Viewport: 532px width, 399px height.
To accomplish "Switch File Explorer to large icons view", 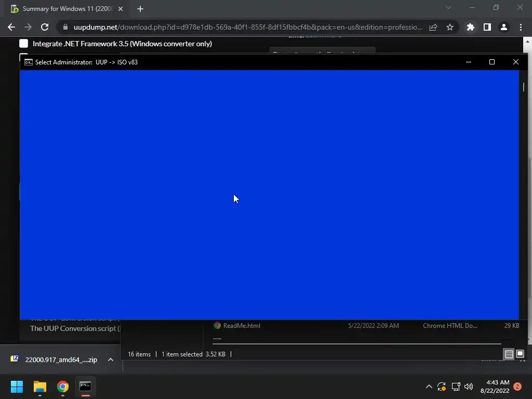I will pos(520,354).
